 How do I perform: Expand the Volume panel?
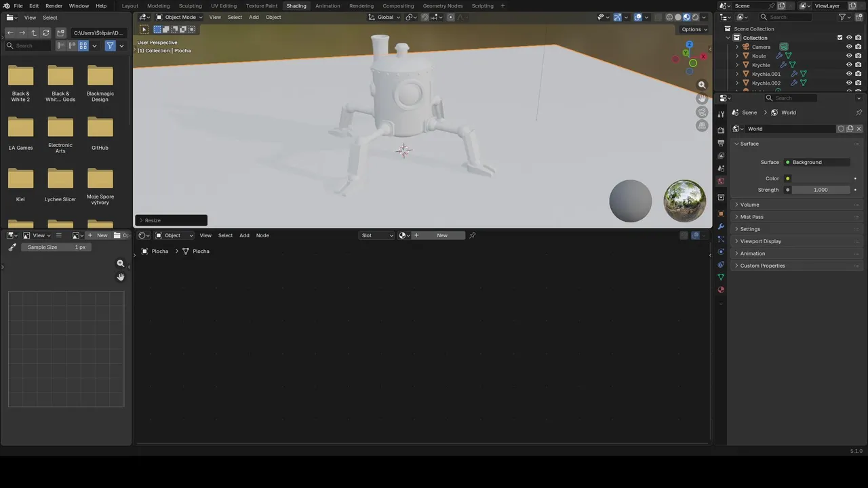click(749, 205)
